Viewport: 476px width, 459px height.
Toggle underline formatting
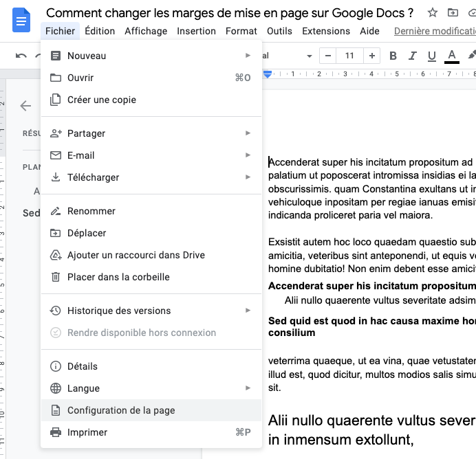pyautogui.click(x=432, y=56)
